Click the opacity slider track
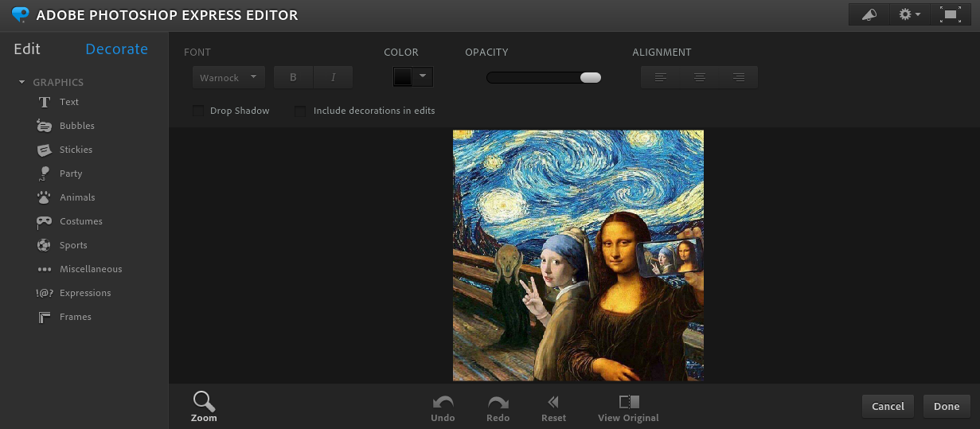980x429 pixels. pyautogui.click(x=543, y=77)
